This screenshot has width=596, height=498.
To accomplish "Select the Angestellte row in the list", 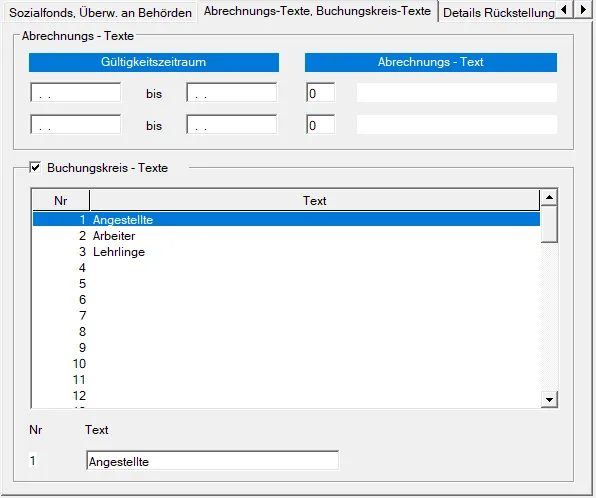I will (x=286, y=219).
